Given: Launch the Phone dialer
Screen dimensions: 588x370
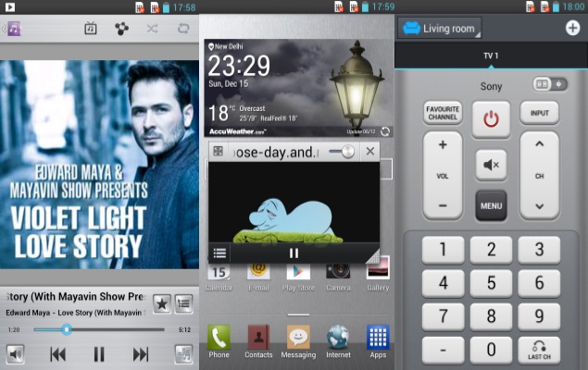Looking at the screenshot, I should pos(219,341).
